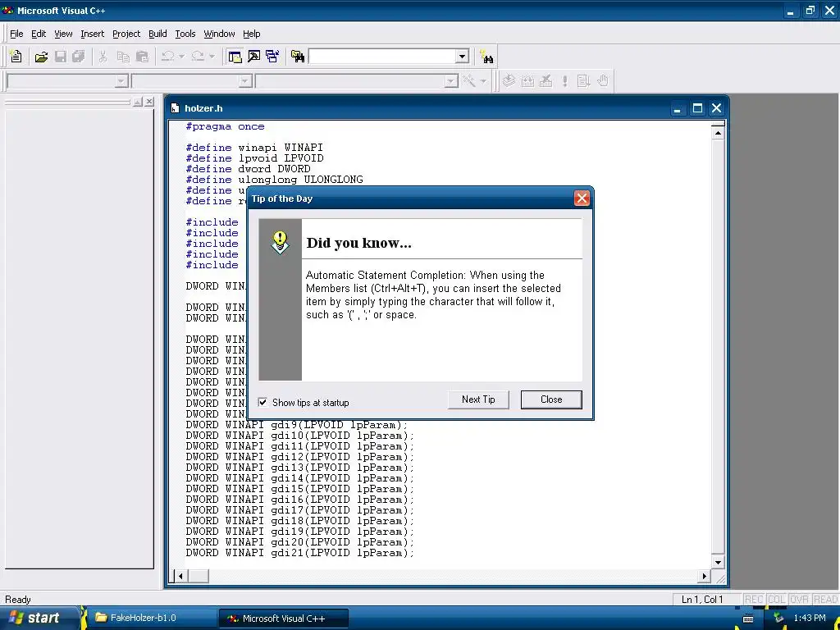Screen dimensions: 840x630
Task: Open the Tools menu
Action: (x=185, y=34)
